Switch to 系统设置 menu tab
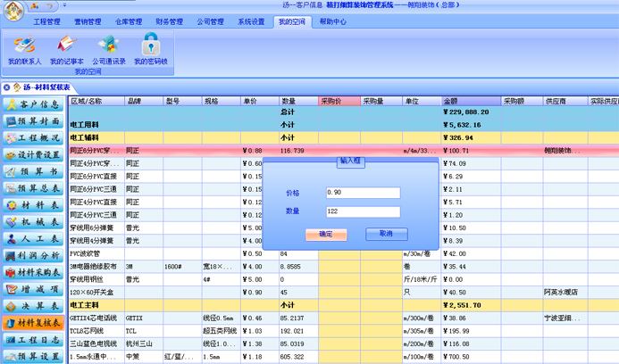Viewport: 619px width, 364px height. coord(251,21)
